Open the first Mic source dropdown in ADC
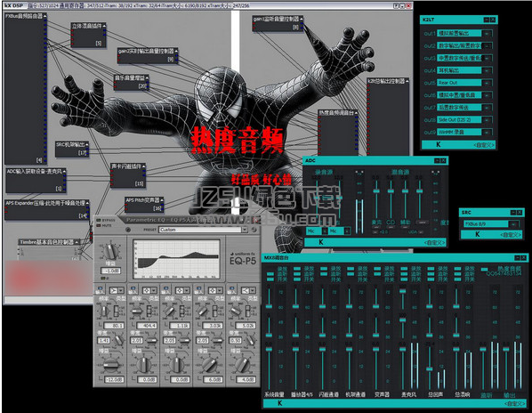The height and width of the screenshot is (413, 532). (325, 231)
